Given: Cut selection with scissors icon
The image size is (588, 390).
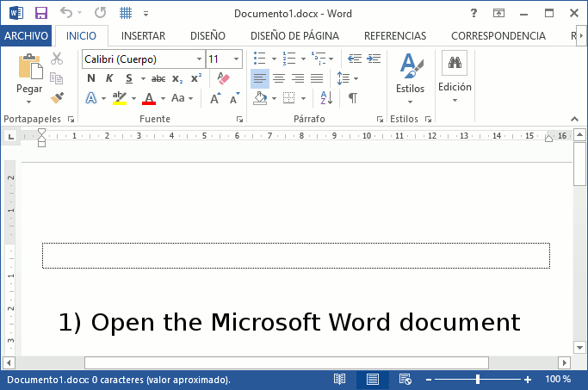Looking at the screenshot, I should click(57, 59).
